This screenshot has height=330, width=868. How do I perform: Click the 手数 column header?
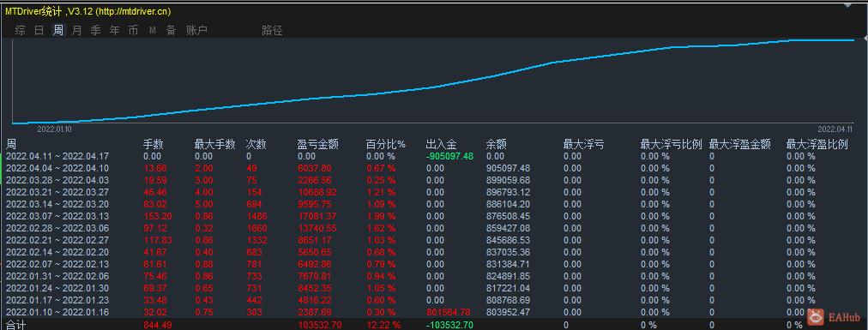point(154,145)
